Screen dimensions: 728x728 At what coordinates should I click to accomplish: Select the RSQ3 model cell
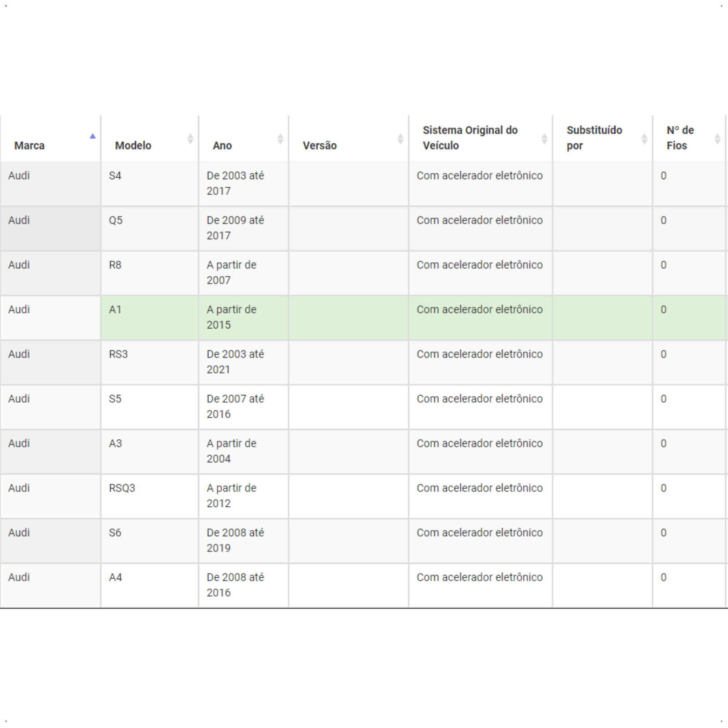(x=150, y=496)
